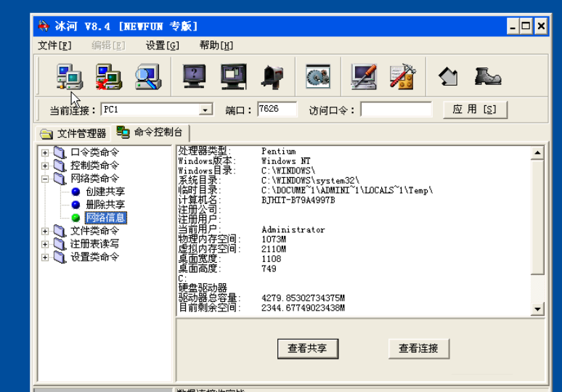The image size is (562, 392).
Task: Click the delete host icon with red X
Action: [109, 76]
